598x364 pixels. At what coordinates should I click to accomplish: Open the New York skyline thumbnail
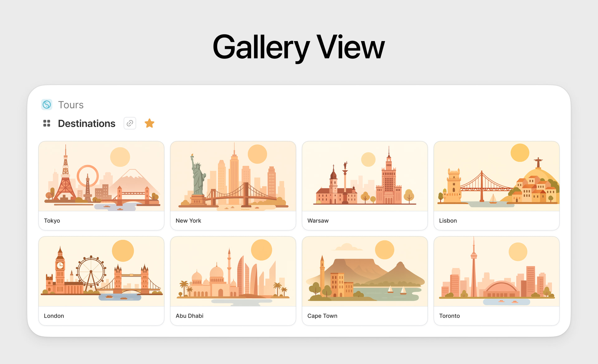pyautogui.click(x=233, y=176)
